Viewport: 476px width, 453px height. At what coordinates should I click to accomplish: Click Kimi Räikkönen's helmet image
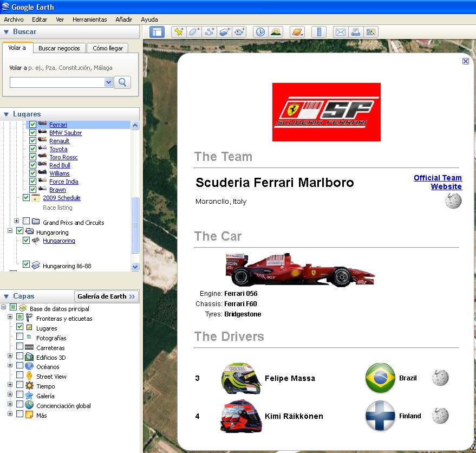[241, 416]
